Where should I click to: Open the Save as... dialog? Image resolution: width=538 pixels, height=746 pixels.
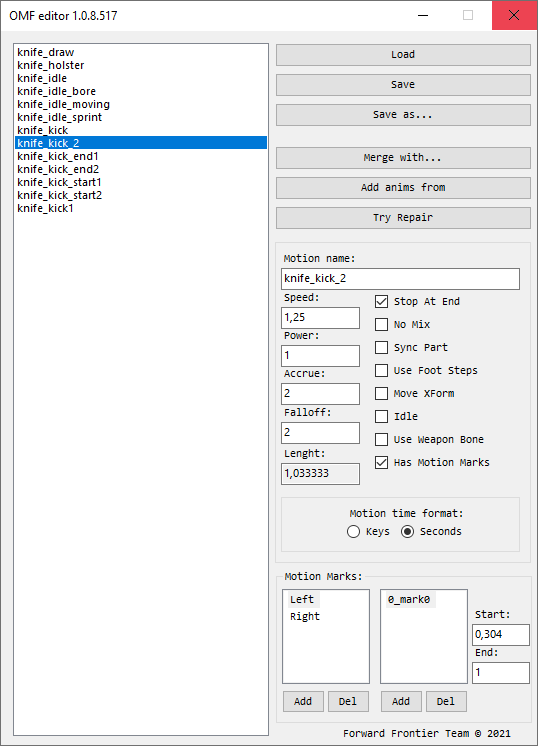[403, 115]
